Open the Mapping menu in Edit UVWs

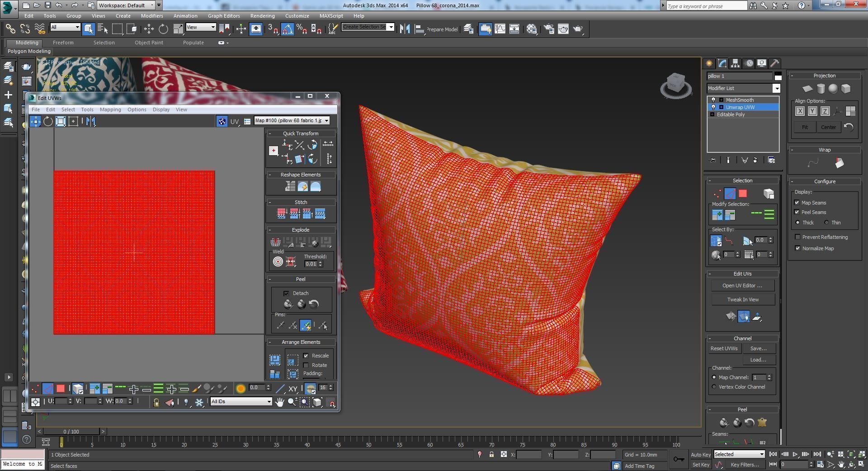[x=110, y=109]
